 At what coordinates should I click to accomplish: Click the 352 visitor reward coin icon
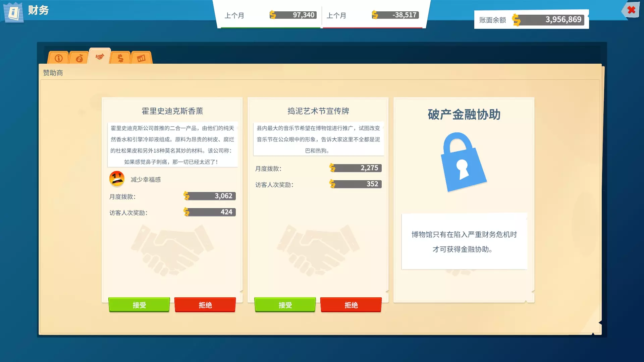pos(332,184)
